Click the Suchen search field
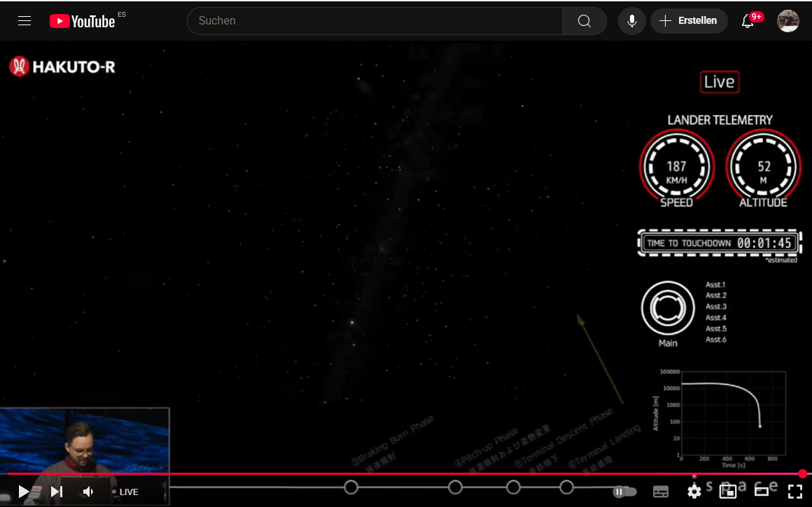Screen dimensions: 812x507 (374, 21)
